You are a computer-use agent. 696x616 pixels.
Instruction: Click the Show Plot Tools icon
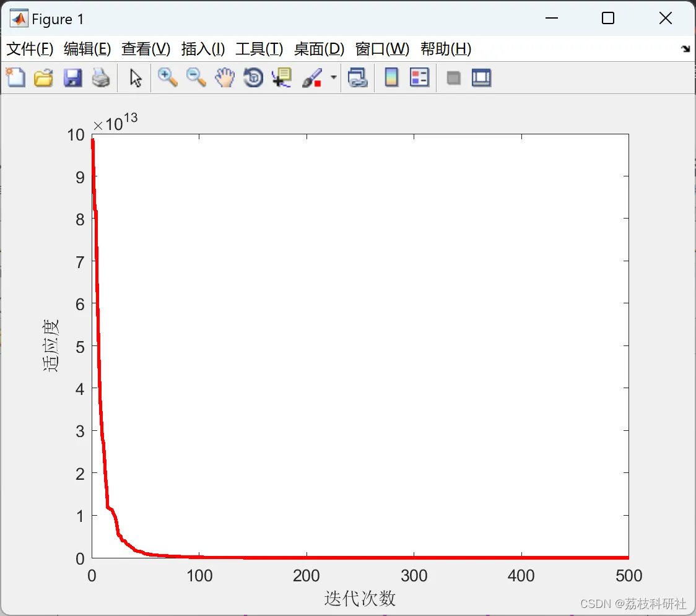pos(481,77)
